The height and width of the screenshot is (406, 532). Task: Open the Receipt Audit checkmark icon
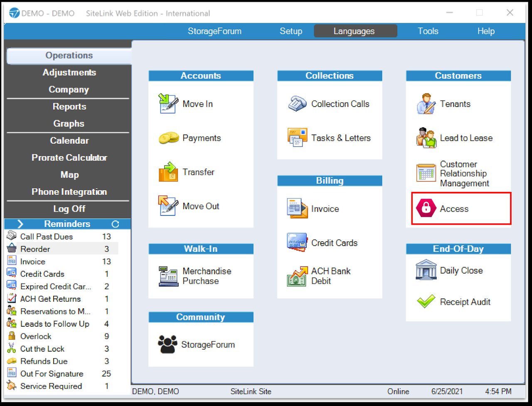pyautogui.click(x=426, y=302)
